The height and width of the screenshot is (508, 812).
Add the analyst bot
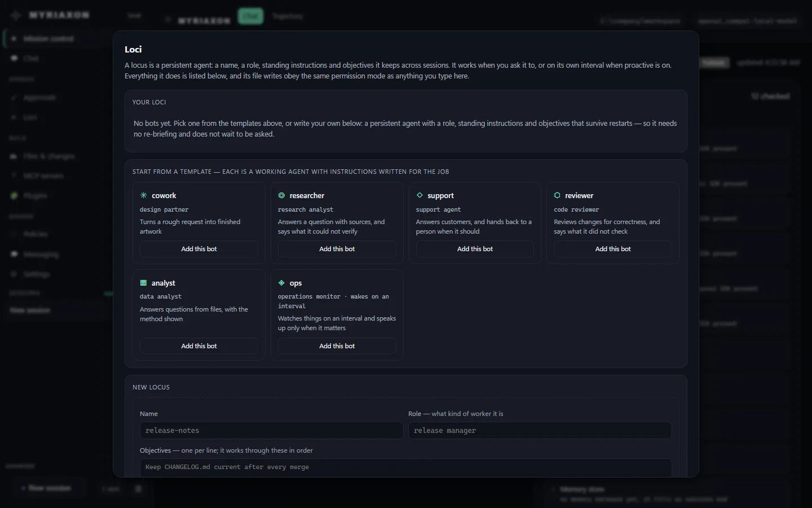coord(199,346)
